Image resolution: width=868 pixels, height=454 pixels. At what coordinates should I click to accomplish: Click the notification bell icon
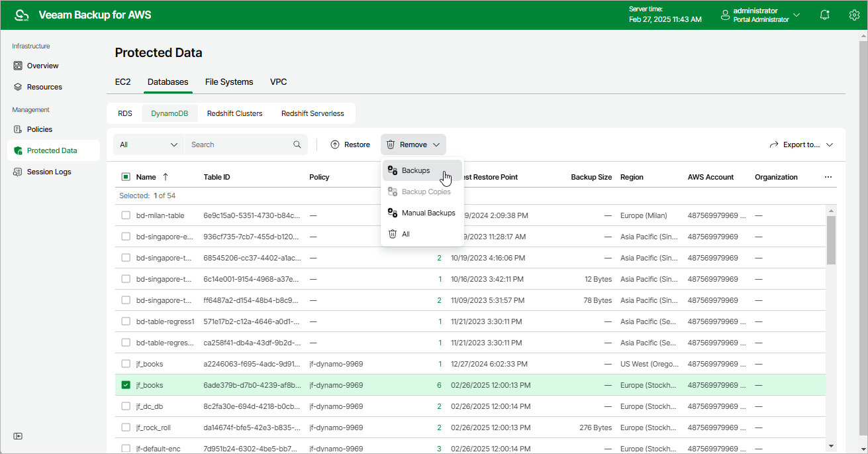[x=824, y=15]
